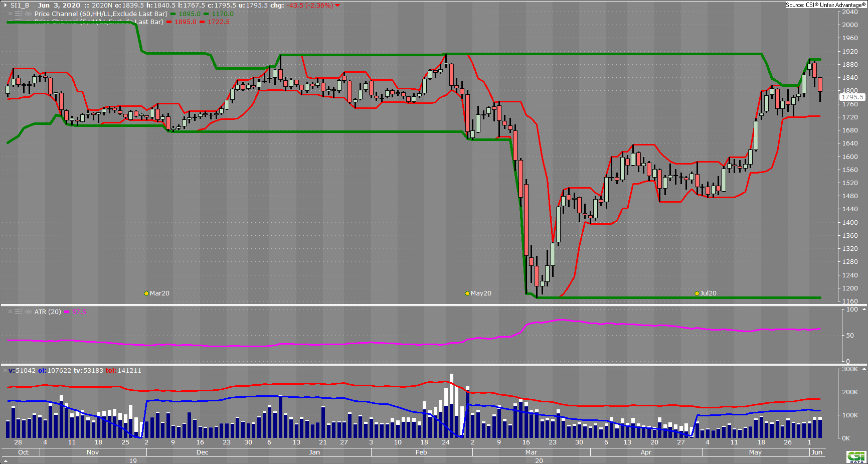Toggle visibility of the ATR (20) indicator
The height and width of the screenshot is (464, 868).
click(x=29, y=312)
